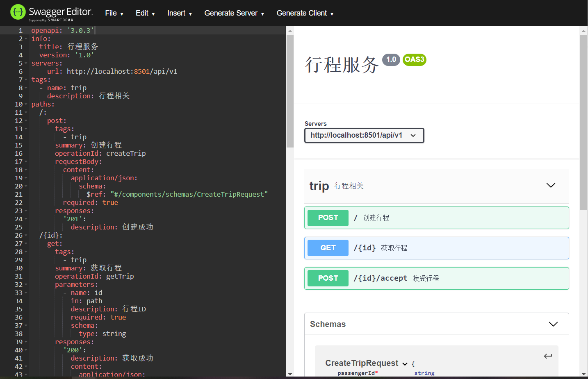Click the Schemas heading text
Image resolution: width=588 pixels, height=379 pixels.
(x=328, y=324)
